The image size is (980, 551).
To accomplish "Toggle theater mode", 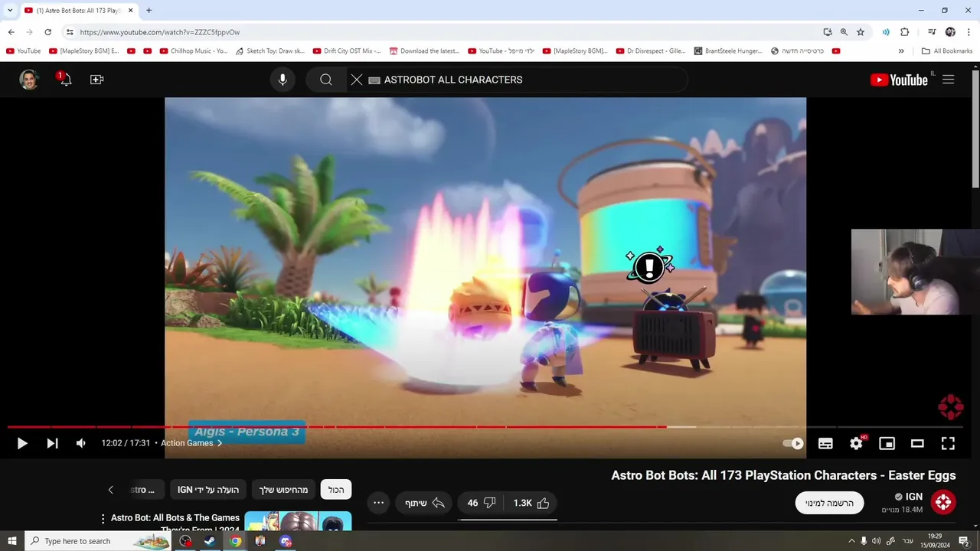I will 917,443.
